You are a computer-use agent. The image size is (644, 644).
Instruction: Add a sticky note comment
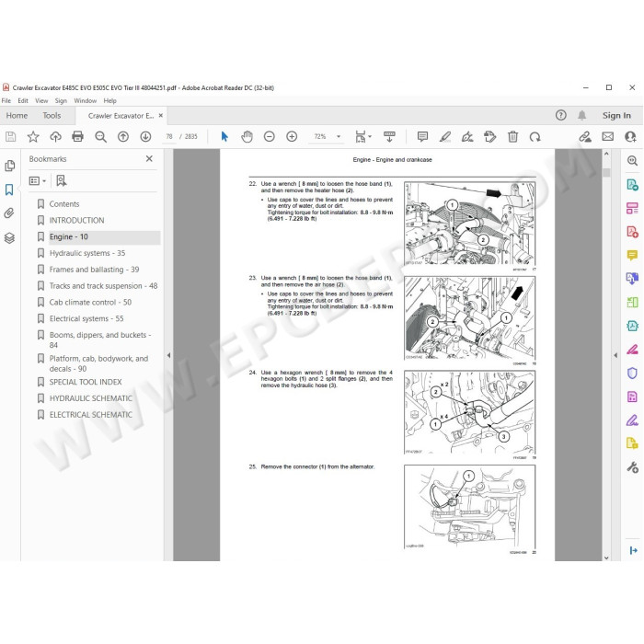[422, 136]
